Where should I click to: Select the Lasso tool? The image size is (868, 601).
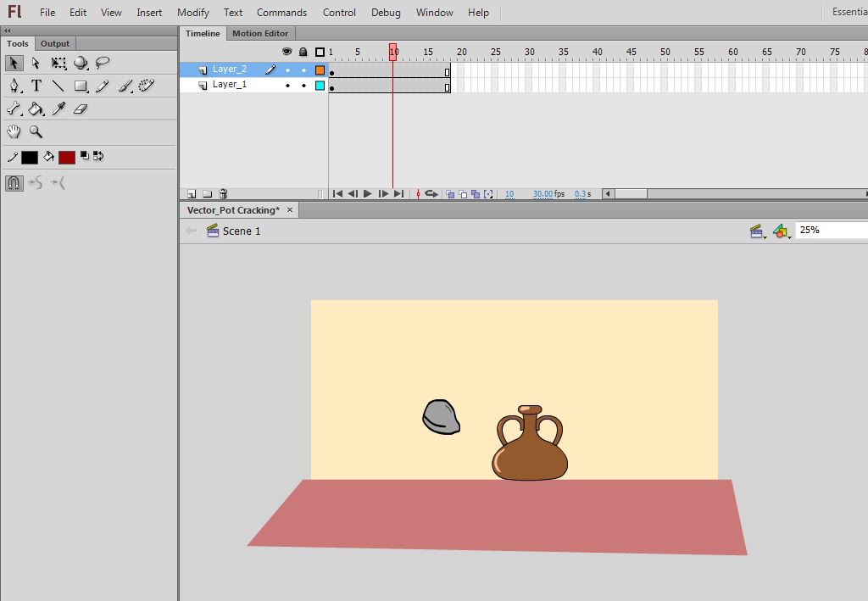[103, 63]
